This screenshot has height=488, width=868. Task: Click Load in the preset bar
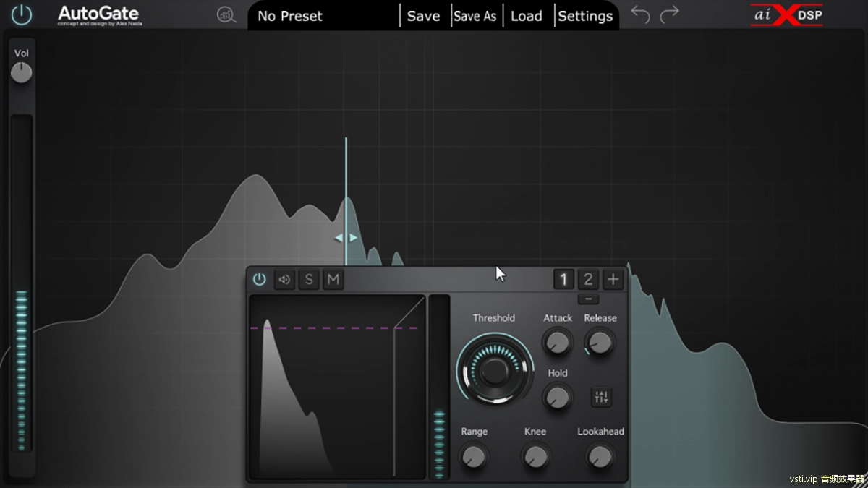(x=526, y=16)
